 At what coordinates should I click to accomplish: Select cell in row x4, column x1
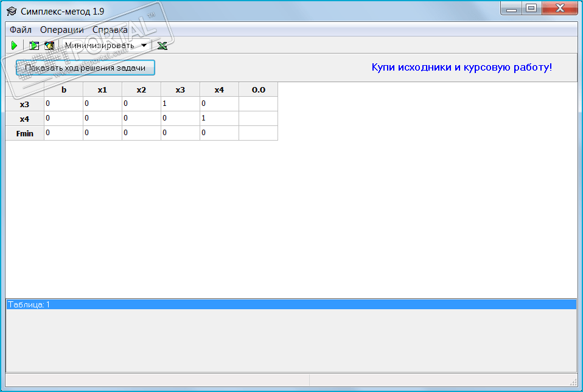102,119
